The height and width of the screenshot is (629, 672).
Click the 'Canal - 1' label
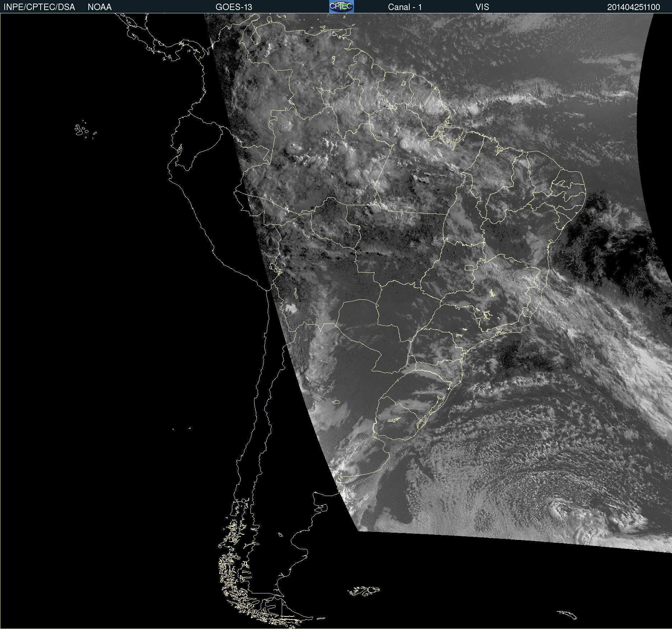(405, 7)
